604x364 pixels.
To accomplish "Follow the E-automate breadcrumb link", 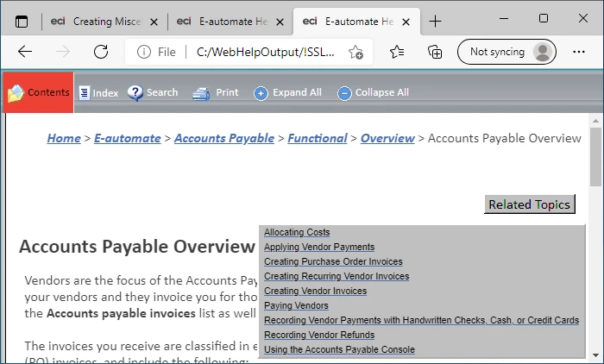I will (128, 138).
